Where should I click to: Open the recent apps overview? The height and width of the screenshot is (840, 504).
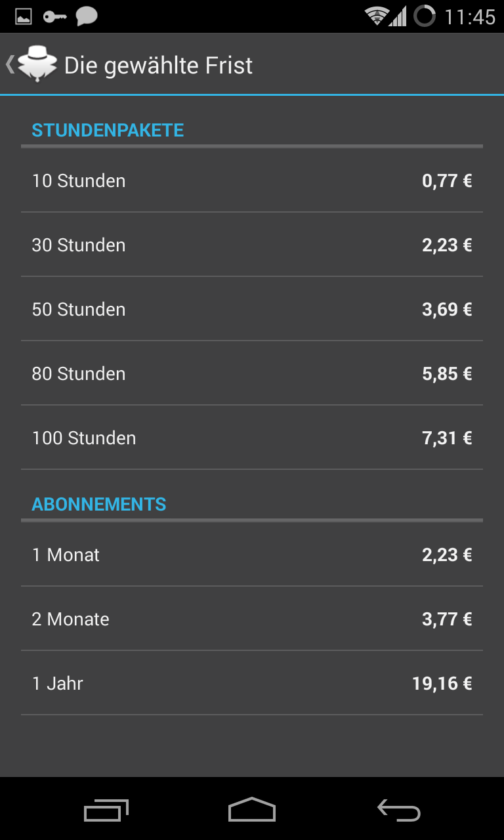click(x=106, y=810)
